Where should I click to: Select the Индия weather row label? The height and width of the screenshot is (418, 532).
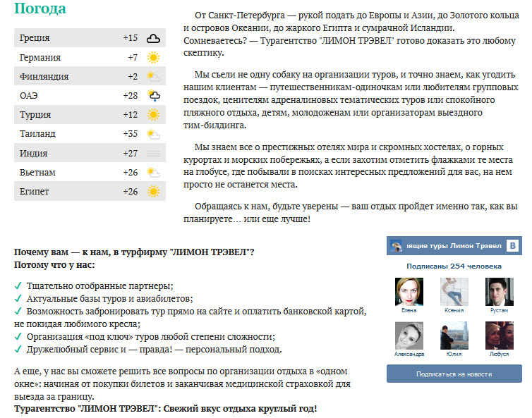(33, 153)
